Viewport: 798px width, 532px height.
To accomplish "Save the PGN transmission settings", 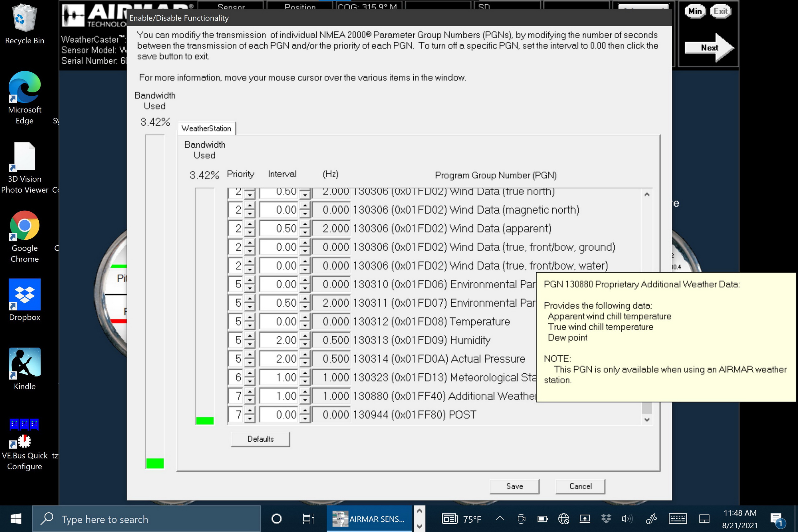I will pos(514,486).
